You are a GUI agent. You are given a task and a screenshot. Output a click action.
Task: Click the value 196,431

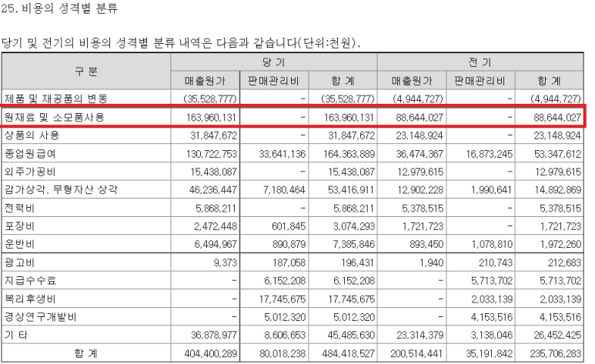click(357, 262)
